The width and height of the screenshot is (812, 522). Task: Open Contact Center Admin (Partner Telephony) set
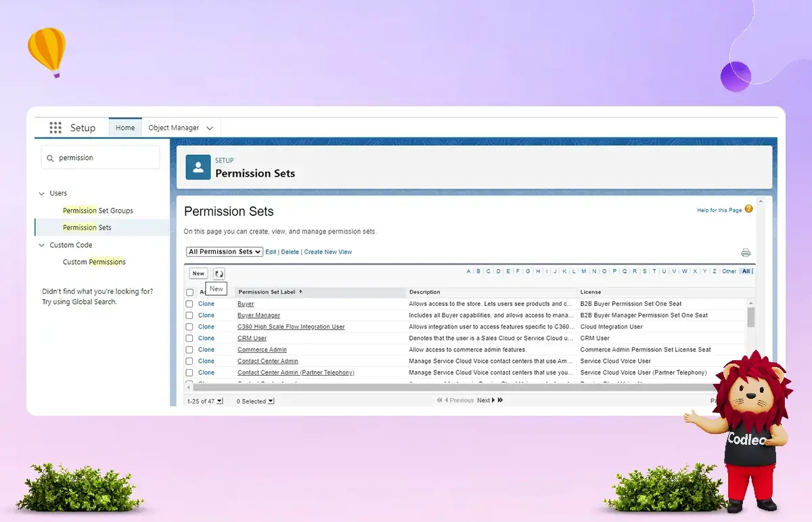[x=296, y=373]
